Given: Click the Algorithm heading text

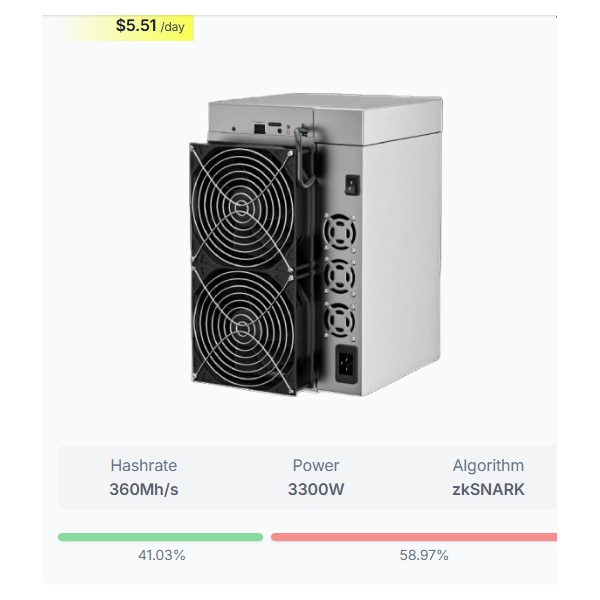Looking at the screenshot, I should pyautogui.click(x=488, y=466).
